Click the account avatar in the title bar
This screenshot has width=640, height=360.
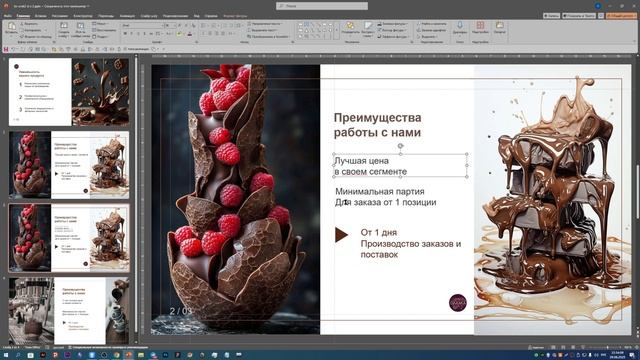[598, 6]
